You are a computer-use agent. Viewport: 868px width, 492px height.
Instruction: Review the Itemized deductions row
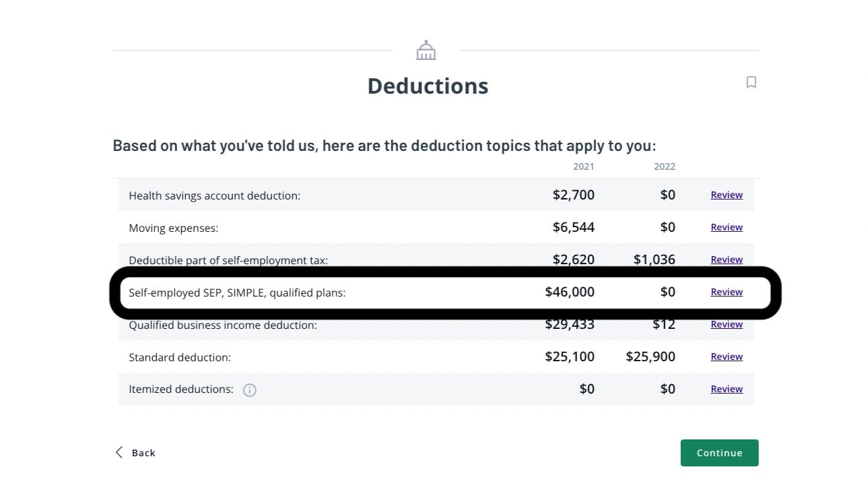(727, 389)
